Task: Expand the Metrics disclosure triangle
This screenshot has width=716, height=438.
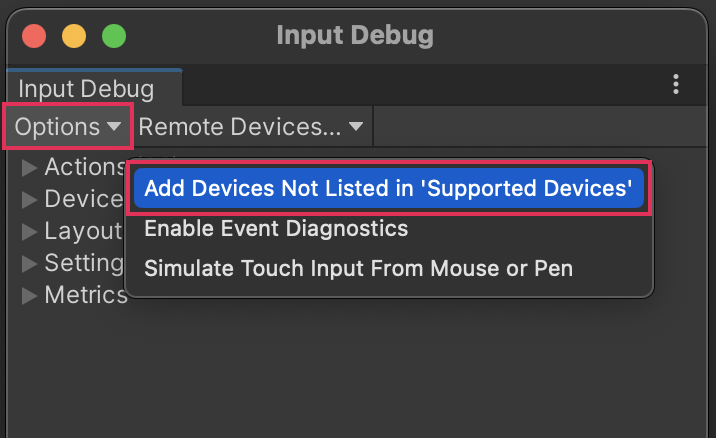Action: coord(29,295)
